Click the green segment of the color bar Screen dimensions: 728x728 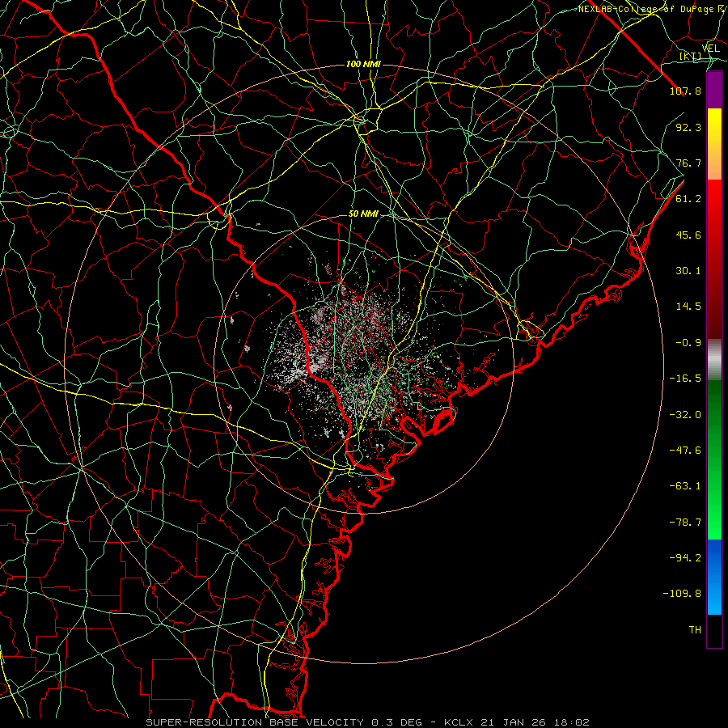click(714, 459)
